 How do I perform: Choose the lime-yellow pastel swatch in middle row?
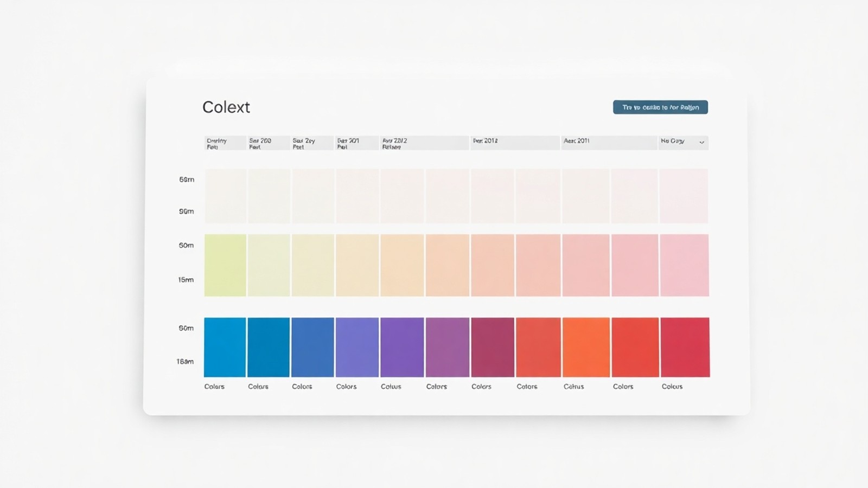tap(225, 265)
